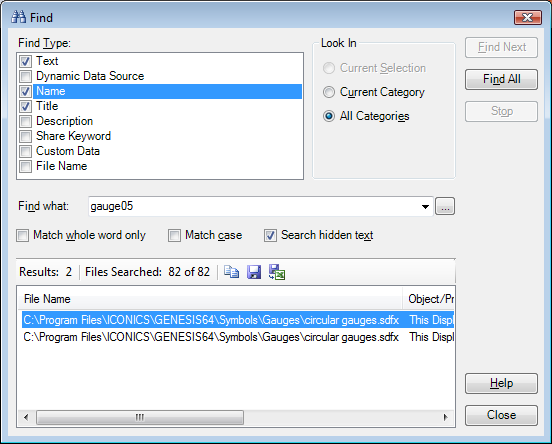Select second circular gauges.sdfx result row
Viewport: 552px width, 444px height.
point(238,337)
